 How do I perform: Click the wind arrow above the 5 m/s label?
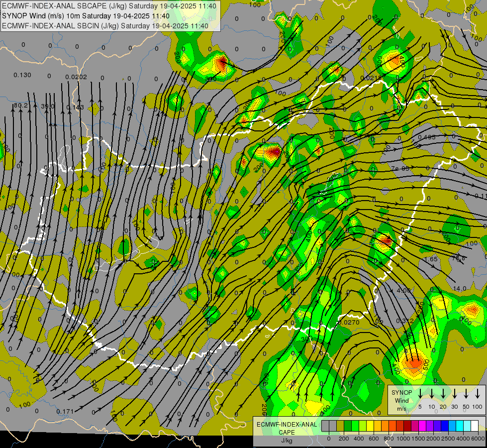click(420, 394)
